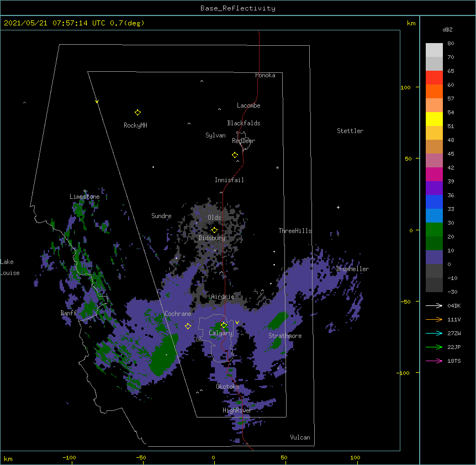The height and width of the screenshot is (465, 476).
Task: Select yellow diamond marker inside Calgary boundary
Action: click(x=224, y=325)
